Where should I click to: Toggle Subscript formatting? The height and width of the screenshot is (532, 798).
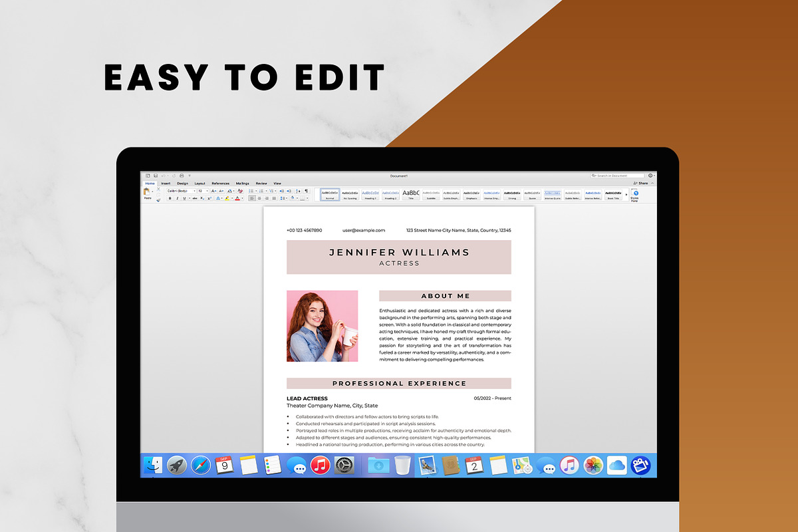[x=202, y=198]
